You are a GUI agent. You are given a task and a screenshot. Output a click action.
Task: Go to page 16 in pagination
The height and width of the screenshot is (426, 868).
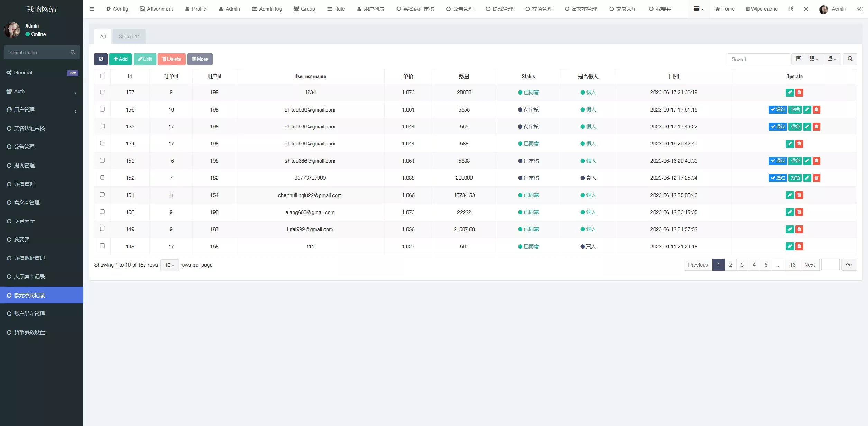tap(792, 265)
